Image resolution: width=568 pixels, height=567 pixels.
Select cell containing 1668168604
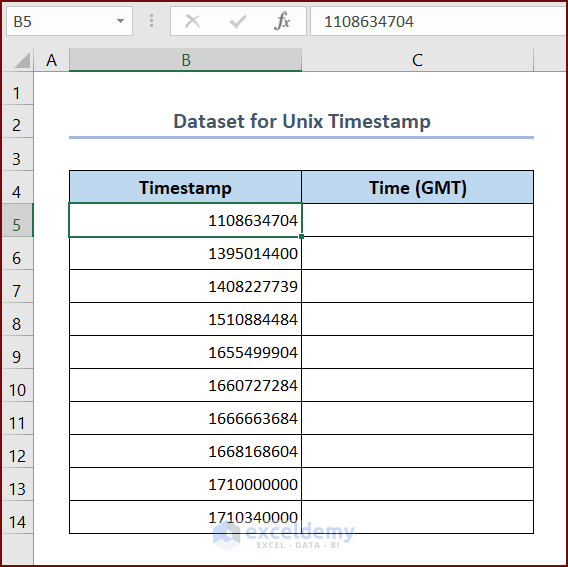coord(185,451)
